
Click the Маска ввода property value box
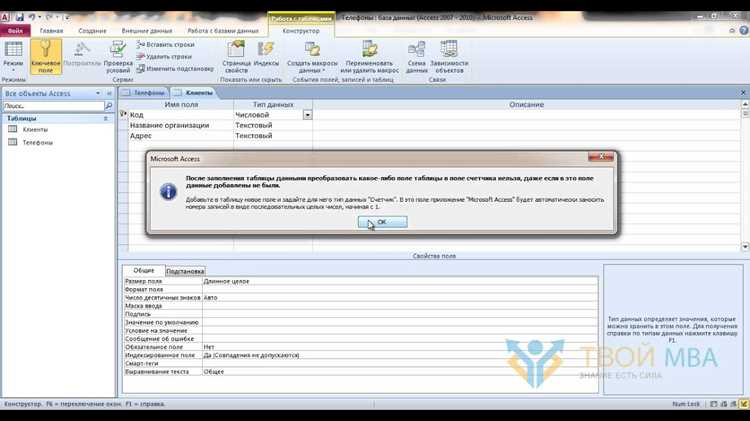point(400,306)
